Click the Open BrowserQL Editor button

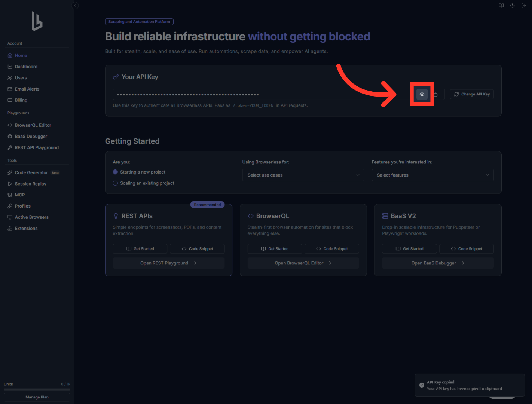tap(303, 263)
